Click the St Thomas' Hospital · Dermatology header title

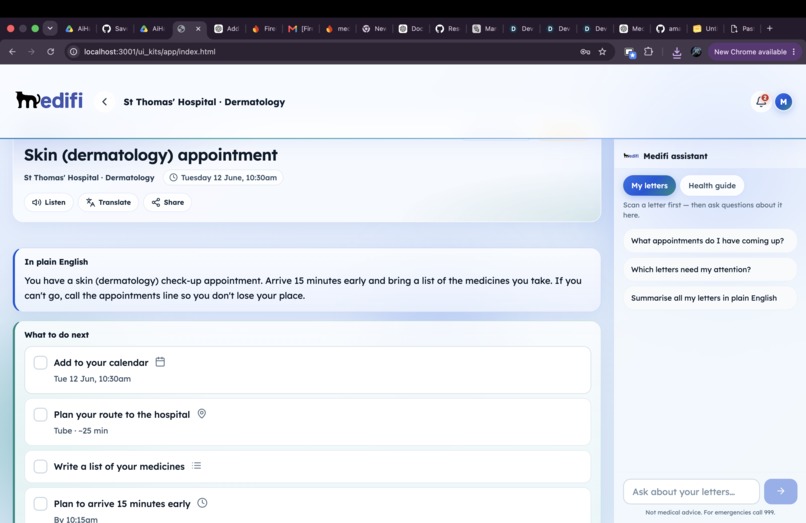204,102
